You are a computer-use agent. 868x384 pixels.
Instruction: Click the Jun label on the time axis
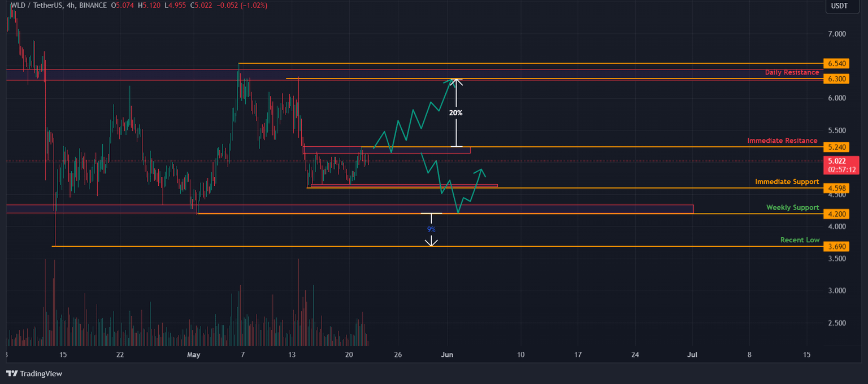coord(447,355)
